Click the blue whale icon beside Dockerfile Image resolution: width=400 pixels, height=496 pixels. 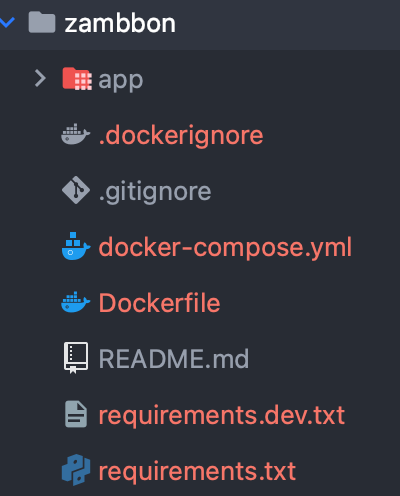point(76,302)
